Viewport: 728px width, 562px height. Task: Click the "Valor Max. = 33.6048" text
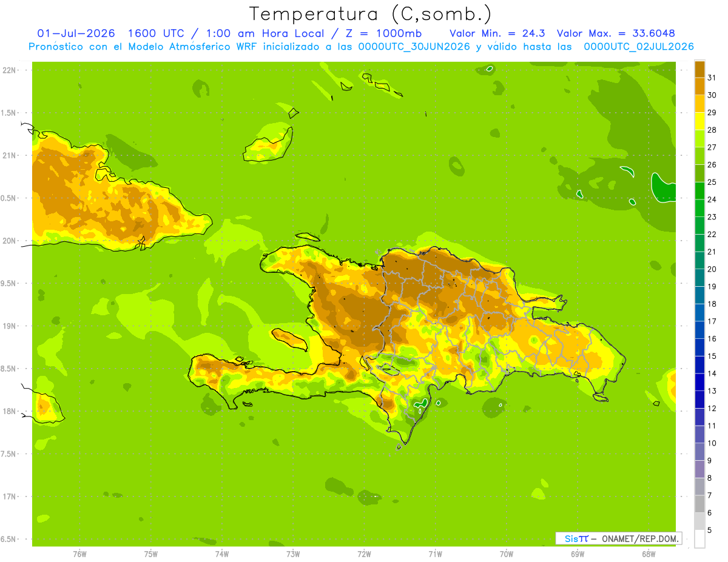point(616,33)
